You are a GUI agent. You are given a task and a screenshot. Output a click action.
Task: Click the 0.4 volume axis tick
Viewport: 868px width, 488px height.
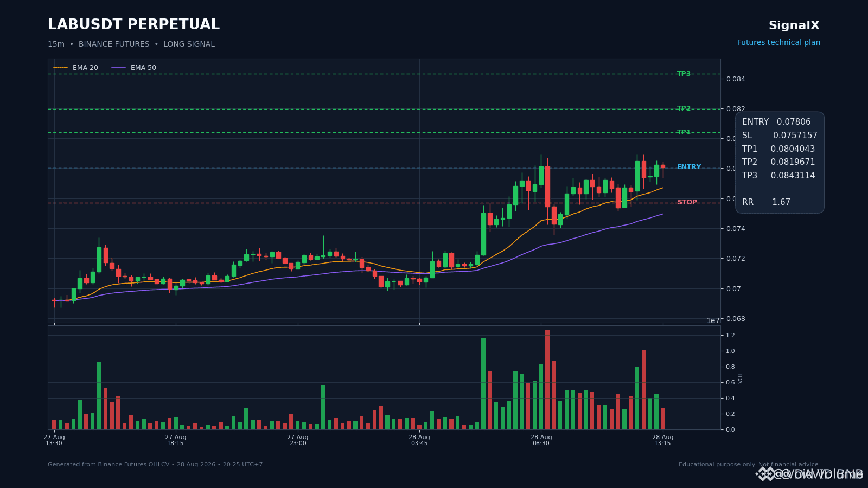coord(730,399)
